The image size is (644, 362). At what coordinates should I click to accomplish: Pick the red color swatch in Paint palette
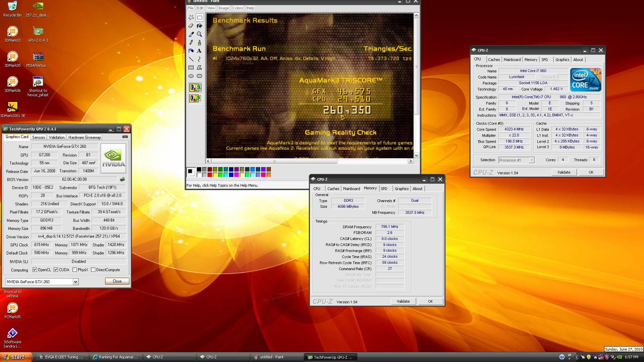point(210,175)
